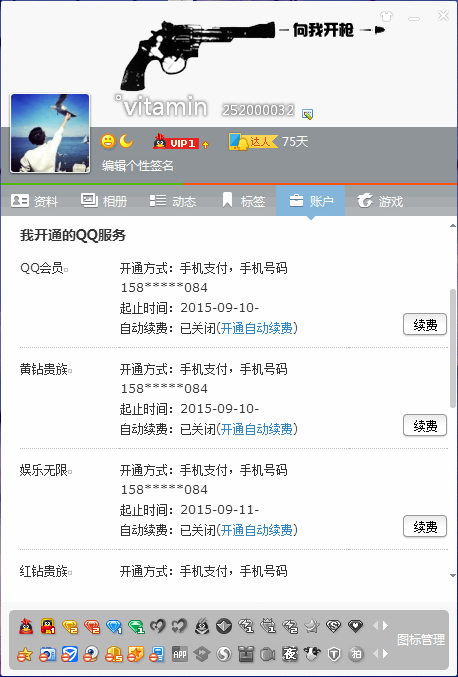Screen dimensions: 458x677
Task: Click 开通自动续费 link under 娱乐无限
Action: pos(257,530)
